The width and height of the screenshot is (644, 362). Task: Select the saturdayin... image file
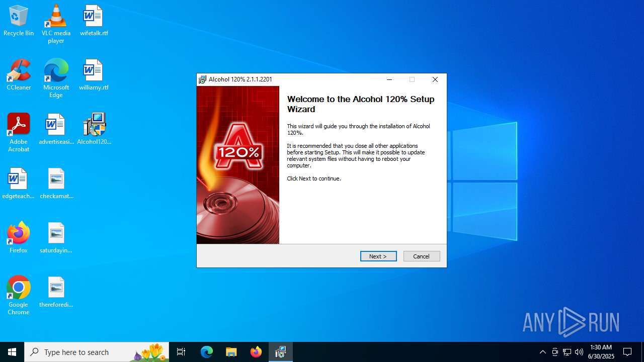click(x=56, y=238)
